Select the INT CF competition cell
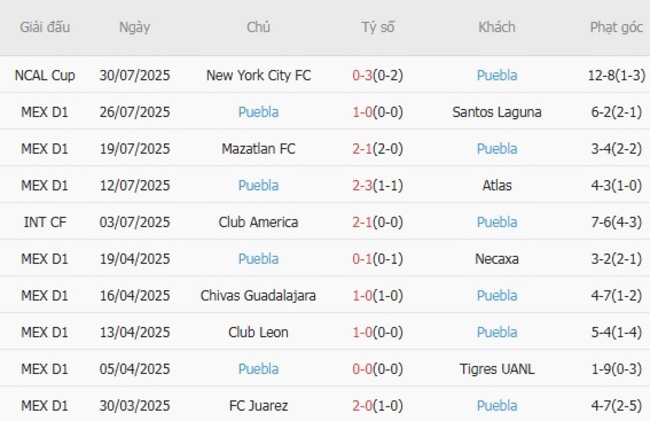The width and height of the screenshot is (650, 421). point(45,222)
